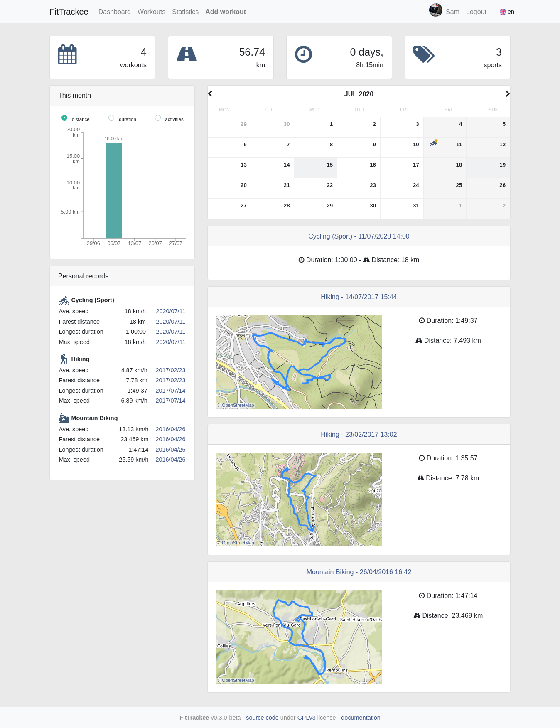Open the Add workout nav item
560x728 pixels.
click(x=226, y=12)
